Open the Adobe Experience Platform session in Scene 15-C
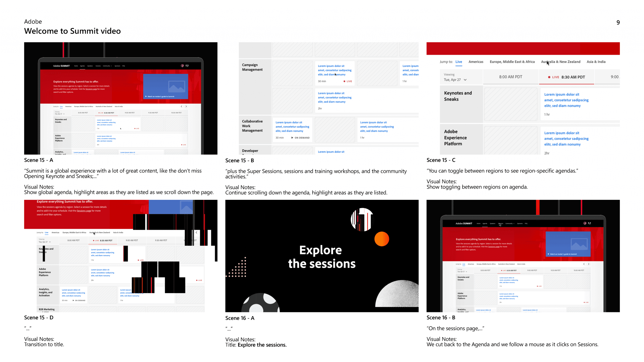This screenshot has height=362, width=644. [x=580, y=140]
